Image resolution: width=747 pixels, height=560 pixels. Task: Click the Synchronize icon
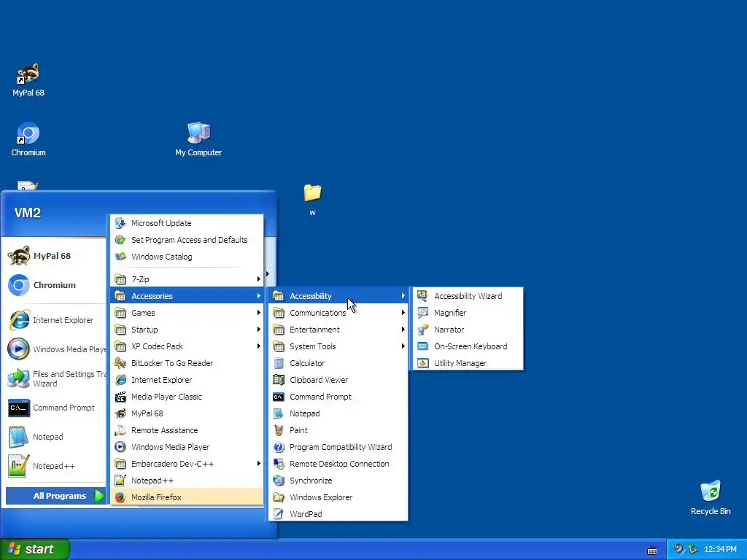279,481
